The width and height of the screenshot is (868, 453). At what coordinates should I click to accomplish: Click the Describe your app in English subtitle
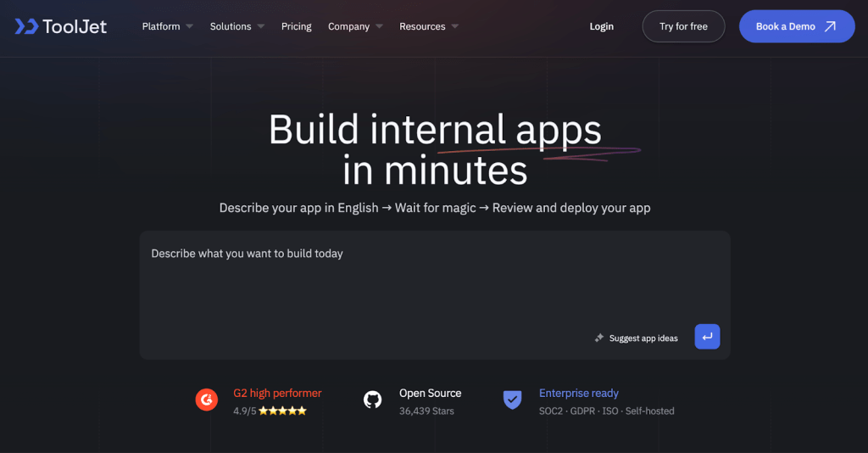(435, 208)
